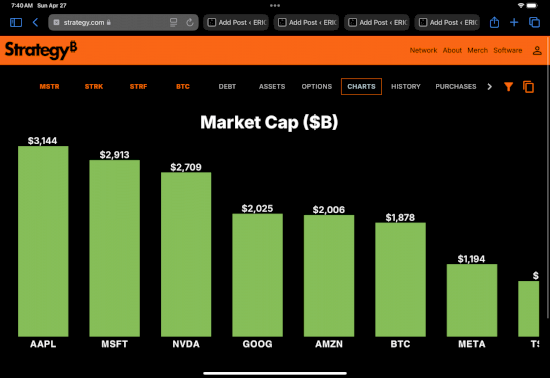Click the green BTC market cap bar
The image size is (550, 378).
400,279
